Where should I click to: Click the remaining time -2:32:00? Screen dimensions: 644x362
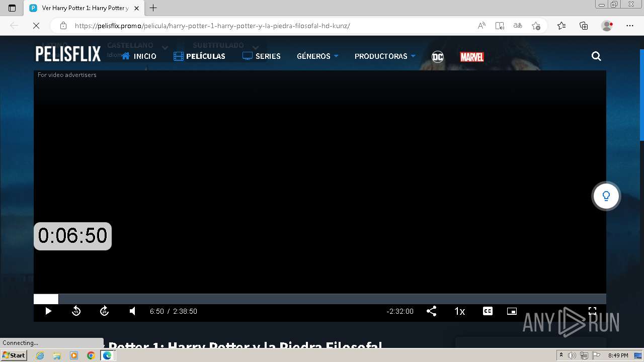coord(400,311)
